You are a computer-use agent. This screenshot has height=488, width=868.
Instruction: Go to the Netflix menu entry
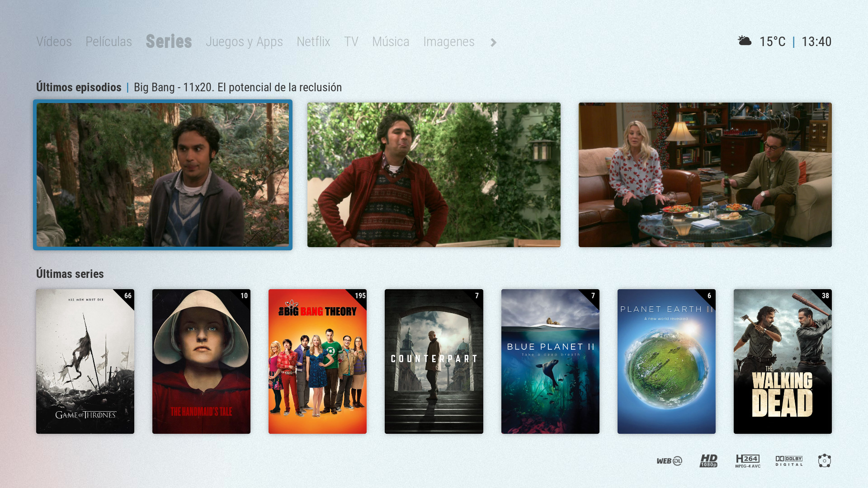point(313,42)
